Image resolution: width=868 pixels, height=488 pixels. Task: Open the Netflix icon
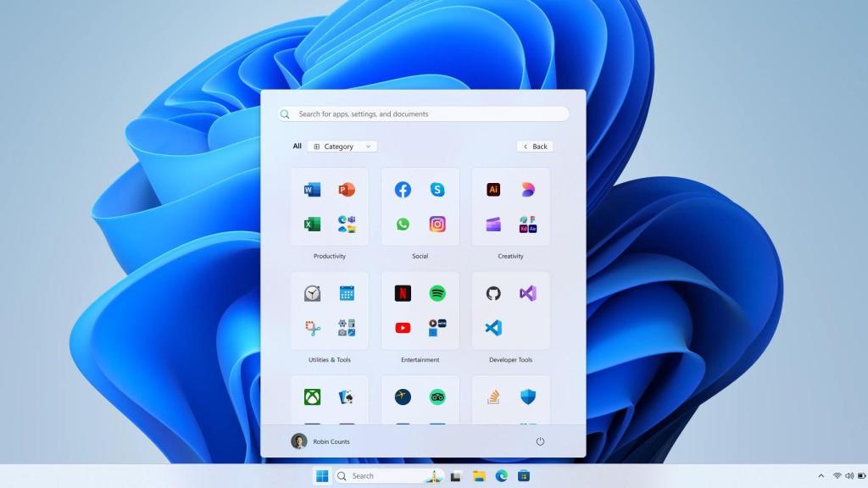(x=403, y=294)
